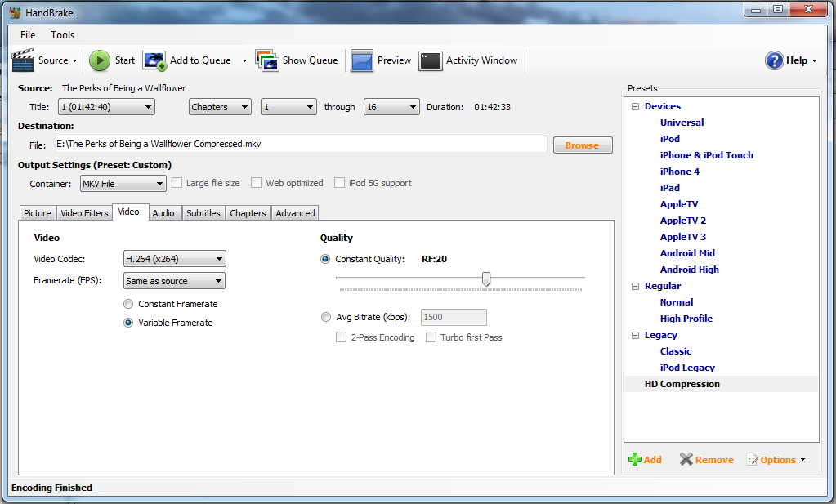This screenshot has width=836, height=504.
Task: Click the Show Queue label
Action: pyautogui.click(x=310, y=60)
